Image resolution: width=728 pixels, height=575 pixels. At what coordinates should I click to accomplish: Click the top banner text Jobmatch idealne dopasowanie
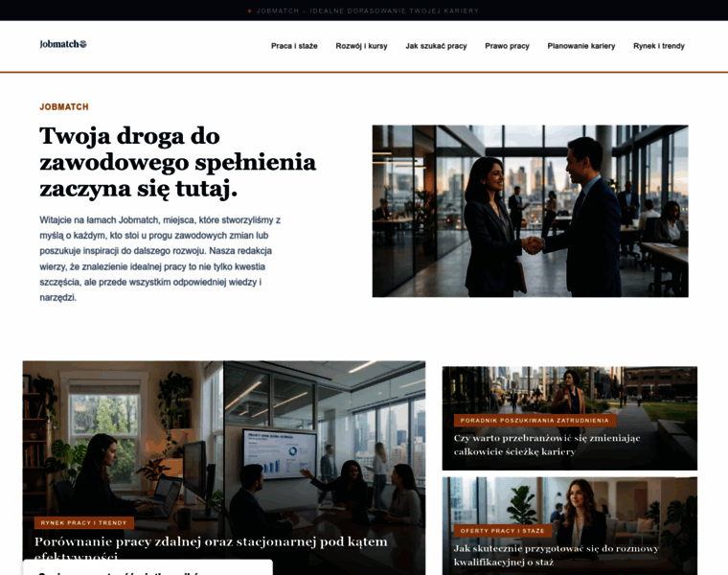coord(368,11)
